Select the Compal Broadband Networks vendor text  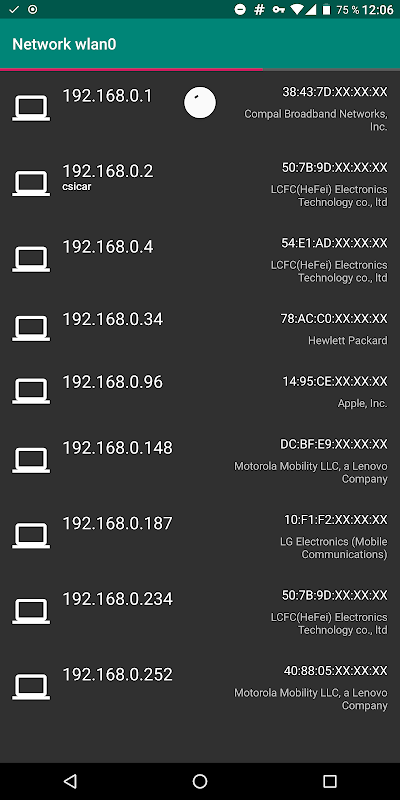pyautogui.click(x=316, y=120)
